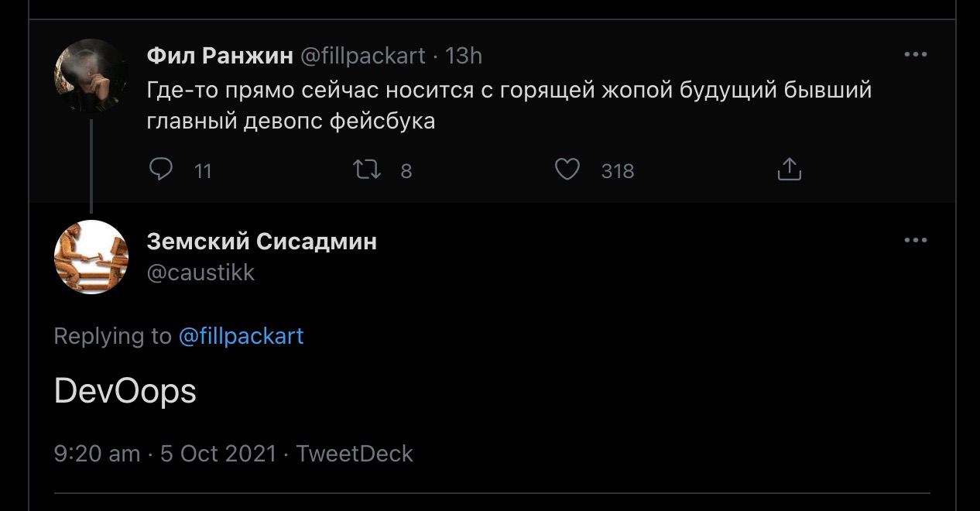Click the display name Фил Ранжин
The width and height of the screenshot is (980, 511).
tap(220, 56)
